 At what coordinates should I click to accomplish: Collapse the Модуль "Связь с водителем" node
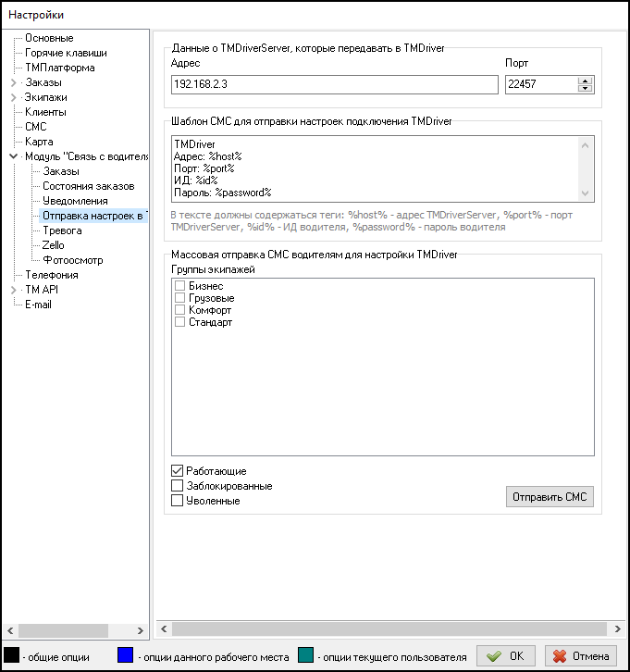click(13, 156)
